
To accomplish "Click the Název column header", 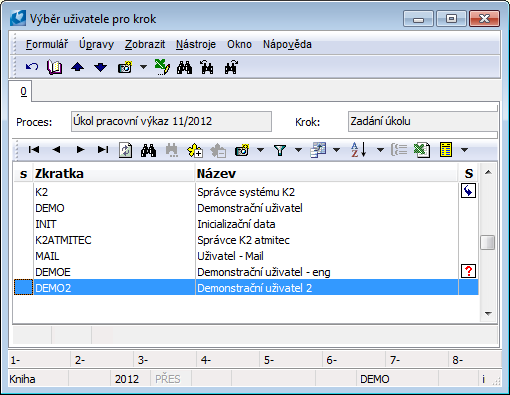I will point(327,174).
